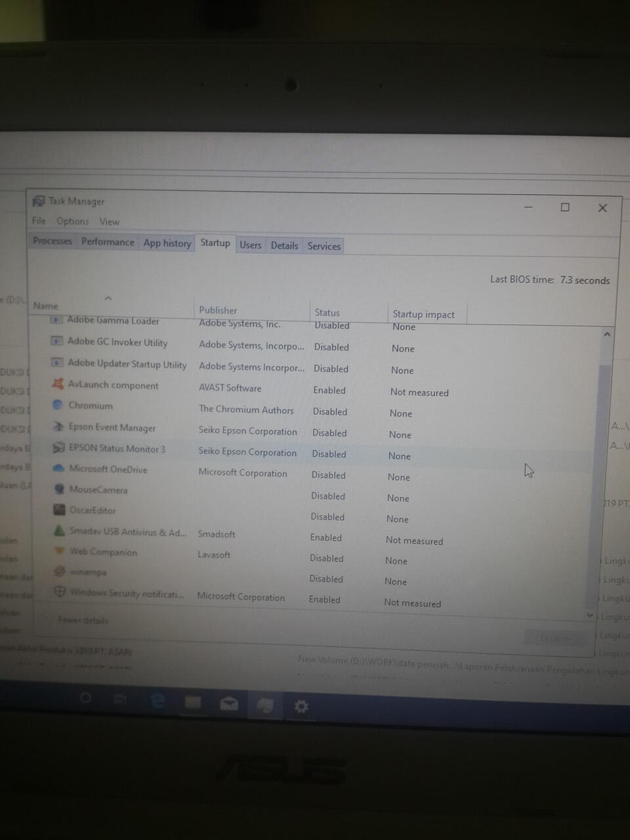The image size is (630, 840).
Task: Click the vertical scrollbar thumb
Action: pyautogui.click(x=598, y=486)
